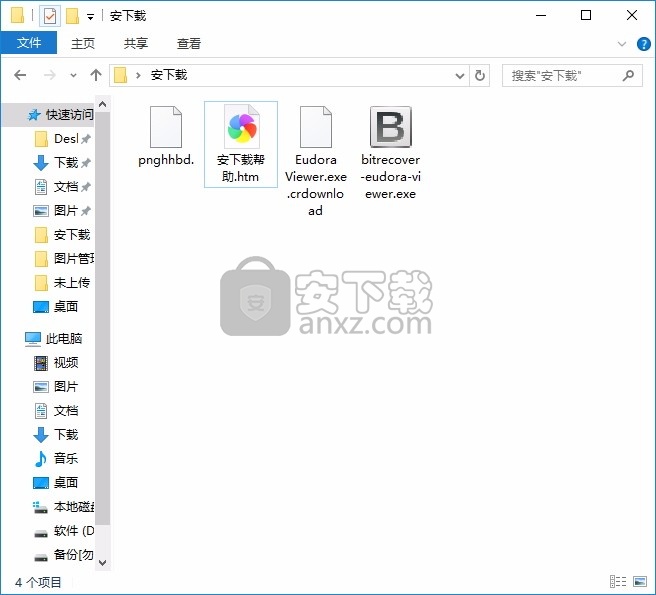
Task: Go up one folder level
Action: [96, 75]
